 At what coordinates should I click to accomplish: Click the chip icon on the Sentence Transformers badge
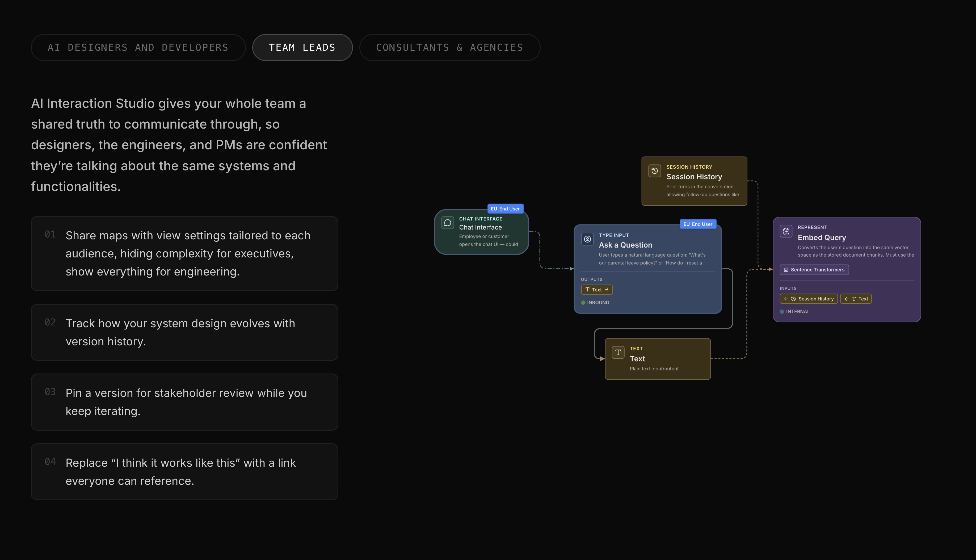coord(786,270)
